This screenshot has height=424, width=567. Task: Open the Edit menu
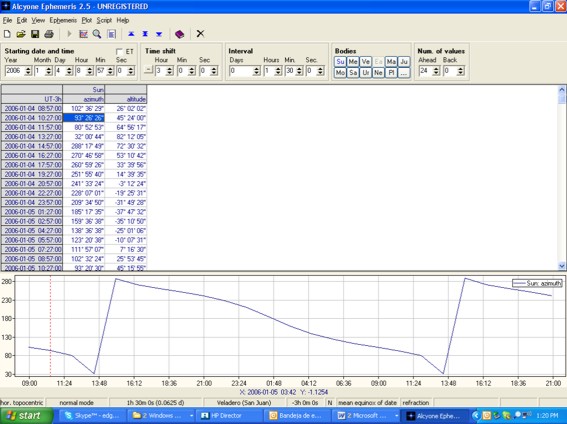(22, 20)
